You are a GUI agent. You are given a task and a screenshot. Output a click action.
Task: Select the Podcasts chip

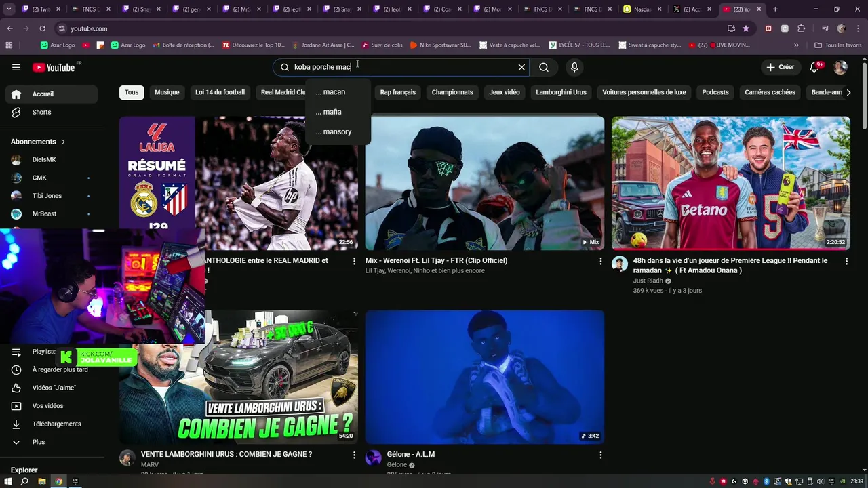pos(715,92)
